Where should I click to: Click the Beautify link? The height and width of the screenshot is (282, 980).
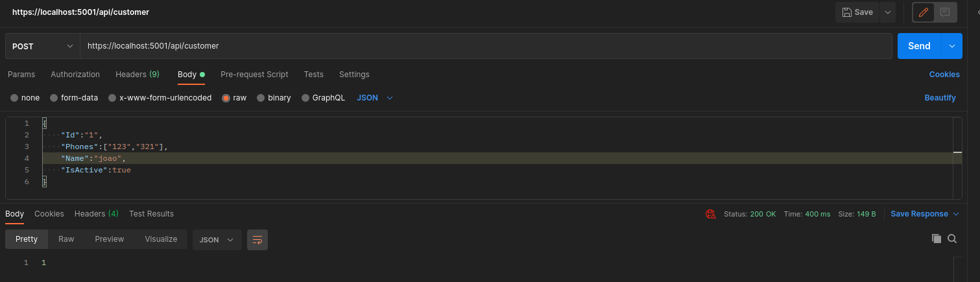940,98
